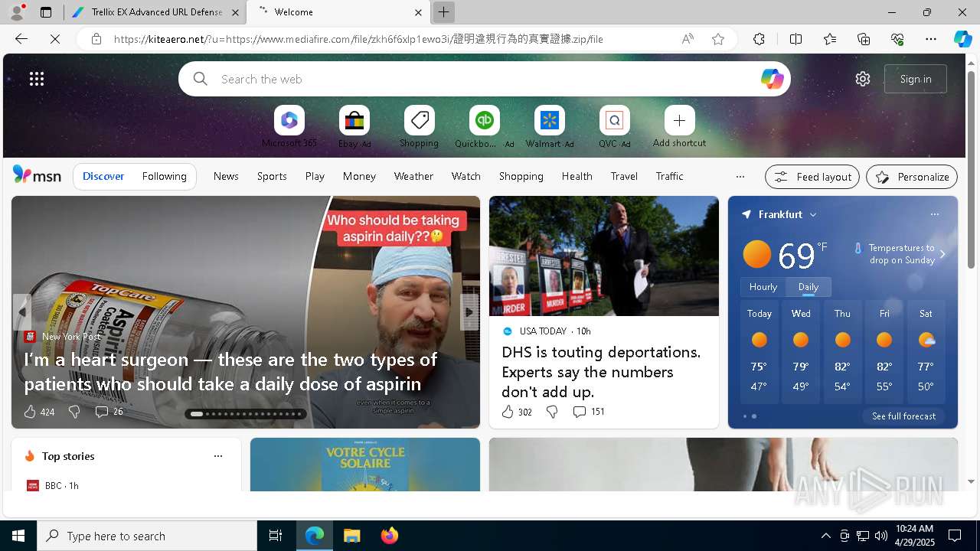Advance carousel to next story

click(x=469, y=312)
